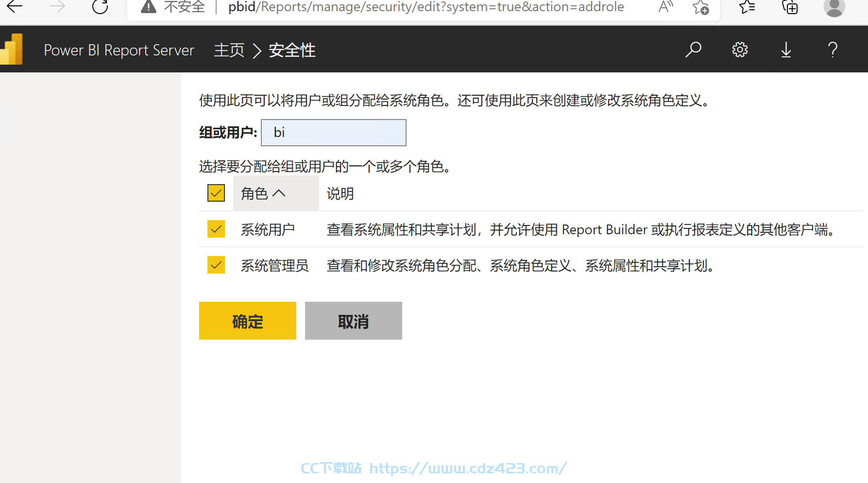Screen dimensions: 868x483
Task: Click the browser forward arrow
Action: tap(57, 6)
